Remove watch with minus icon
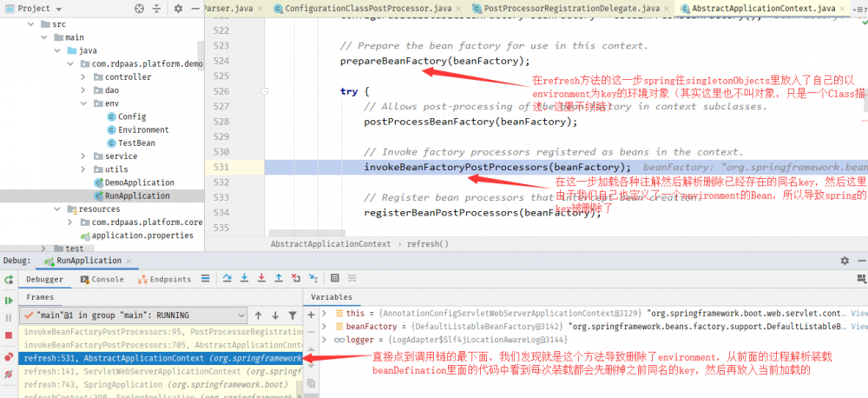Screen dimensions: 868x398 tap(311, 331)
